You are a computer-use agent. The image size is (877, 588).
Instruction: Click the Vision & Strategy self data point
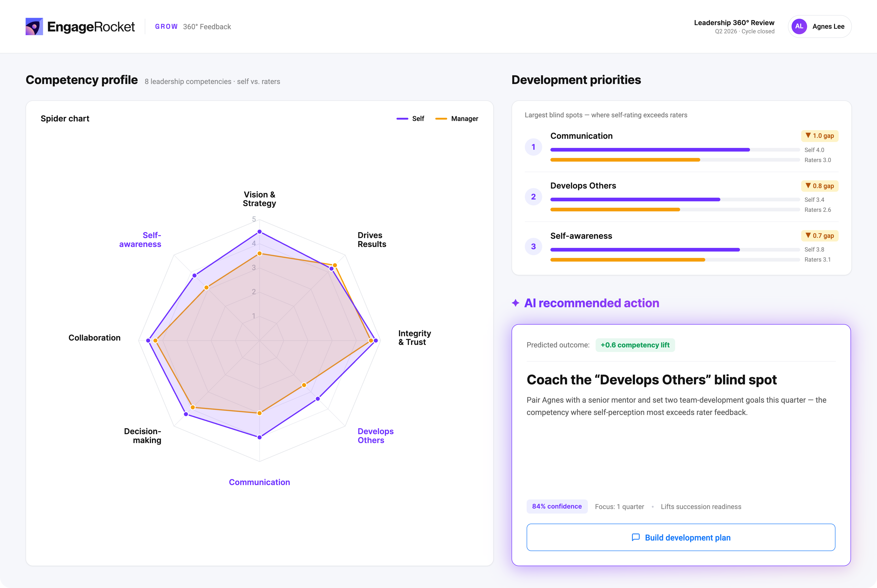click(x=260, y=232)
